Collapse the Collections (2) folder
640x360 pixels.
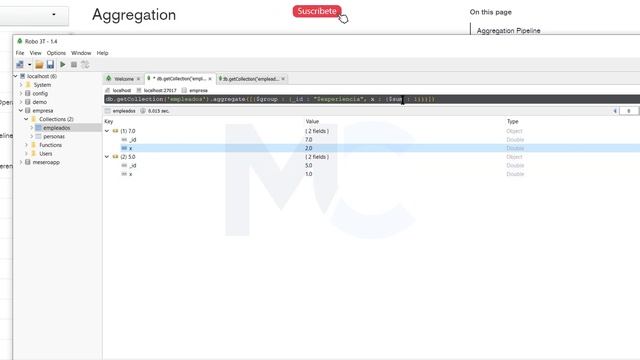coord(27,119)
